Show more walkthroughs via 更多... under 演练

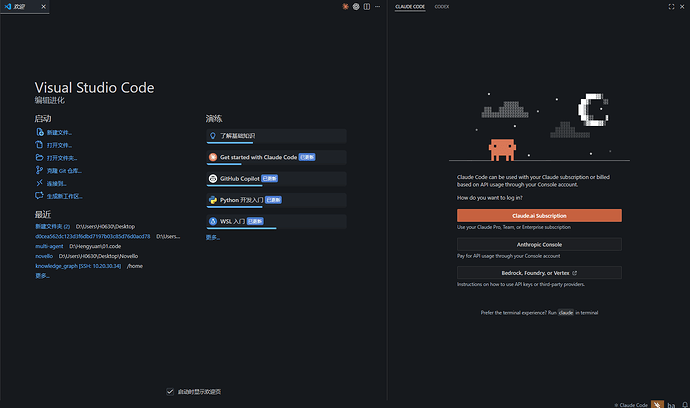(213, 237)
